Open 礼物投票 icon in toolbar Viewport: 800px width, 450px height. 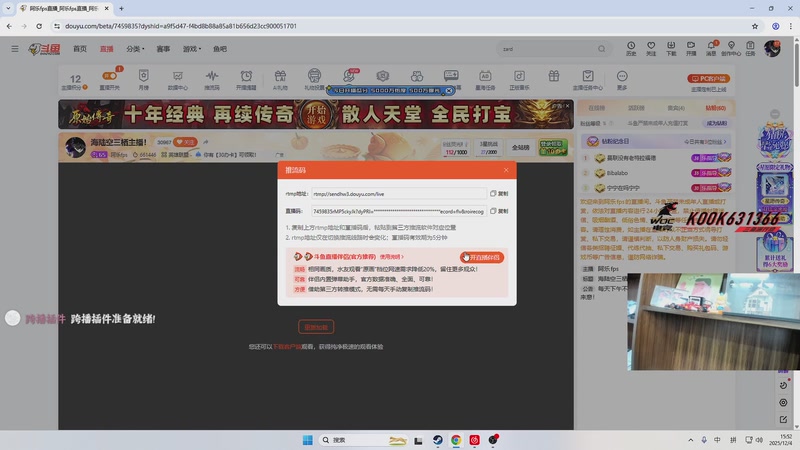click(x=314, y=80)
